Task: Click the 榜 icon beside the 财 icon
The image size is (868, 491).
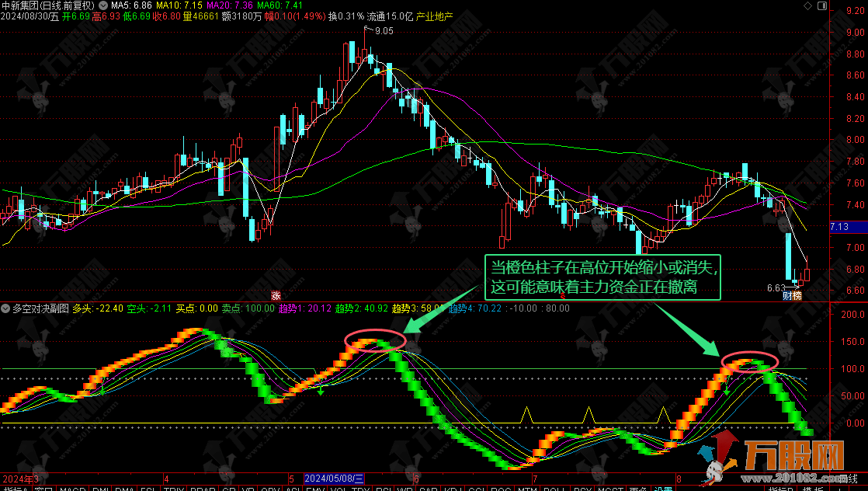Action: click(797, 295)
